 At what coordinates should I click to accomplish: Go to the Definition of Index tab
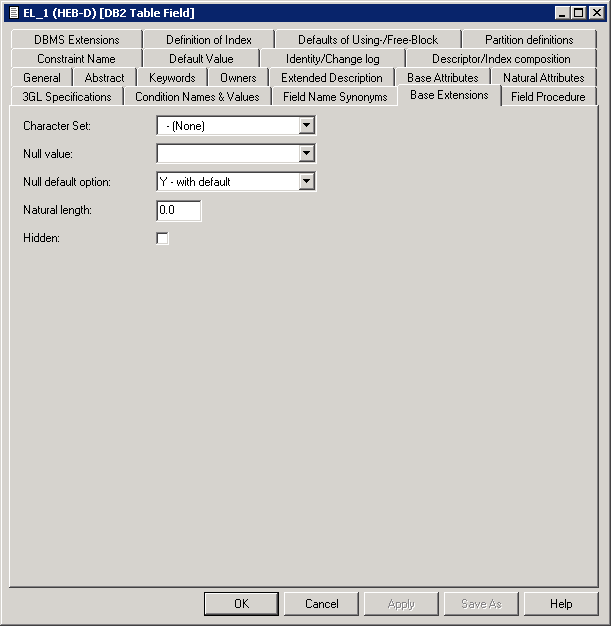pyautogui.click(x=209, y=40)
